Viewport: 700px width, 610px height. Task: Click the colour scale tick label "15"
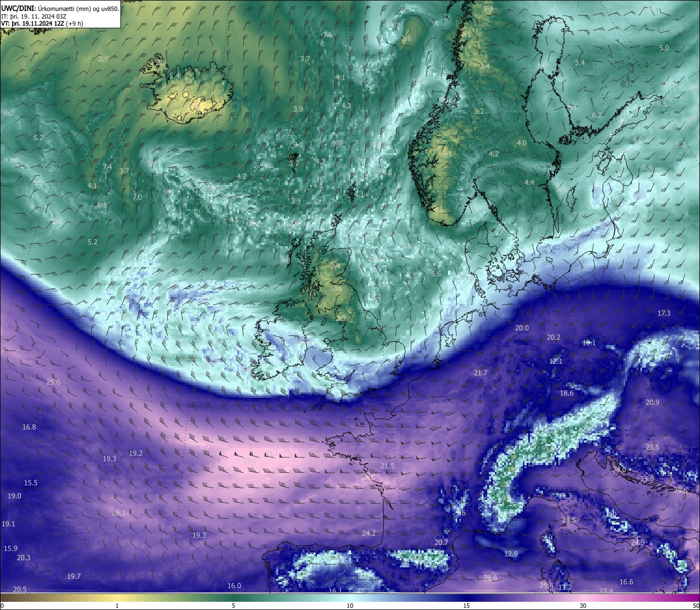pyautogui.click(x=466, y=606)
